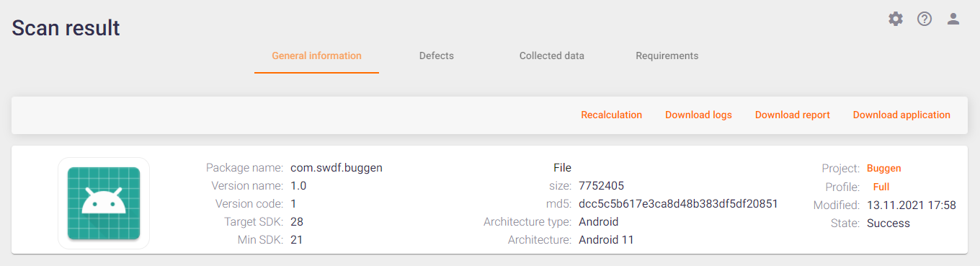Open the user account profile icon
Viewport: 980px width, 266px height.
click(953, 19)
